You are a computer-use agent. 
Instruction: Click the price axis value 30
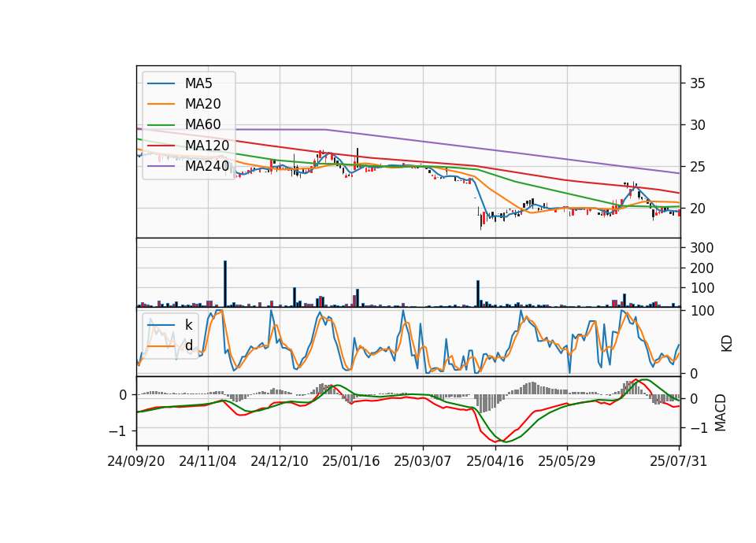click(x=698, y=125)
